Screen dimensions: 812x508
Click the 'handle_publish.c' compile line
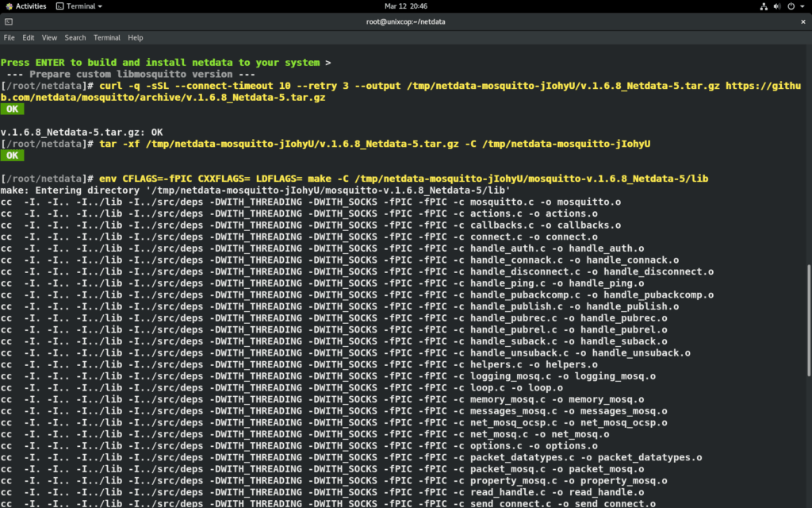tap(339, 306)
